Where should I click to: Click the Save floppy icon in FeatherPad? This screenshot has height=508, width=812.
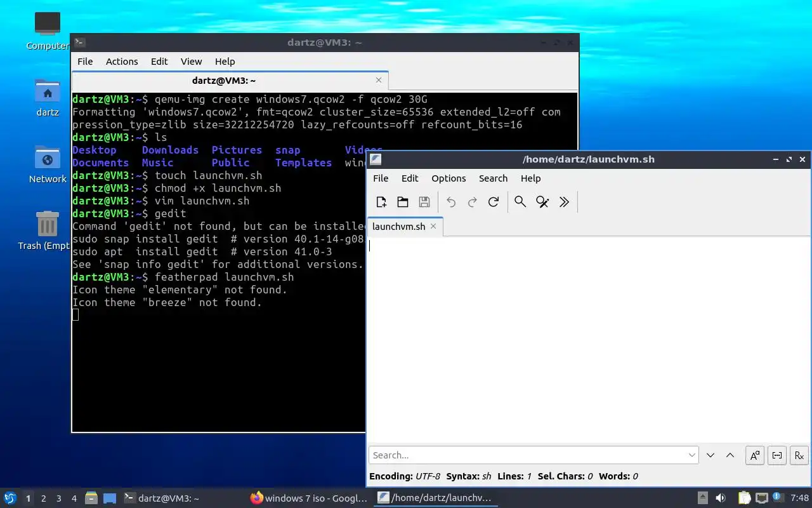click(x=424, y=202)
